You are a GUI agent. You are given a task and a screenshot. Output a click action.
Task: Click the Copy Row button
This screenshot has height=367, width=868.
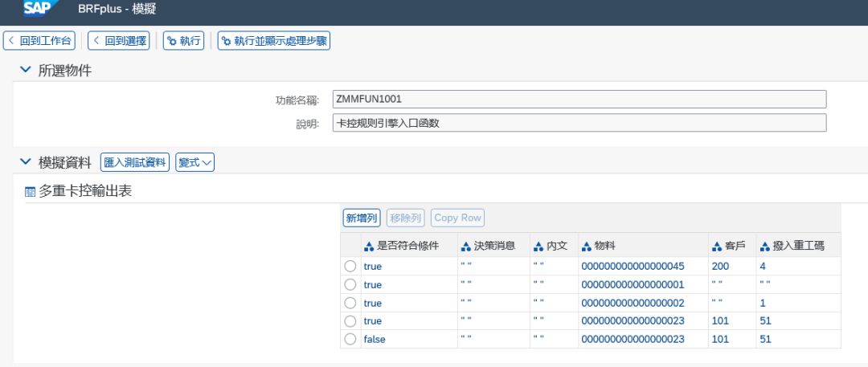pos(458,218)
